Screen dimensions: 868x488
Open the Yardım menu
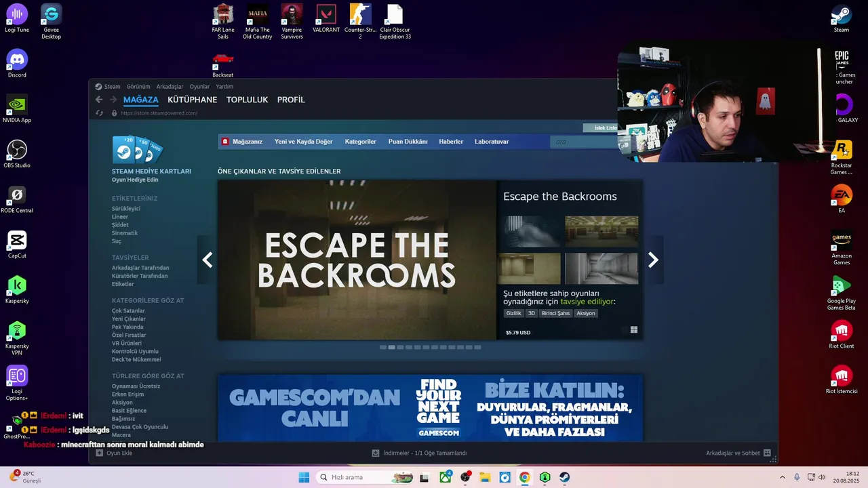coord(224,86)
